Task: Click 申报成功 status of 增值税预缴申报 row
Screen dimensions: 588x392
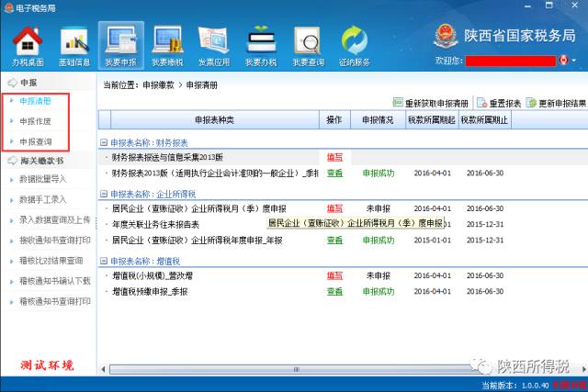Action: [x=379, y=292]
